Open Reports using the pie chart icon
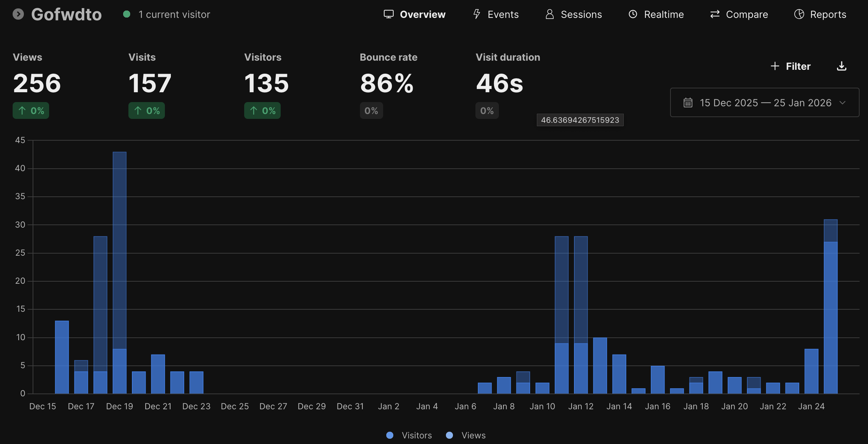 coord(799,14)
